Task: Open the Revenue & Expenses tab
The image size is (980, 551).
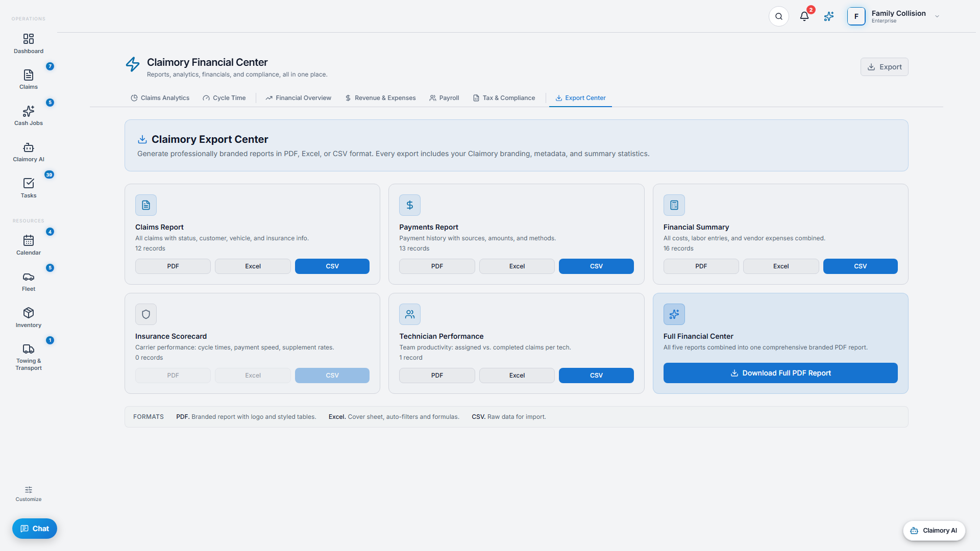Action: pyautogui.click(x=380, y=98)
